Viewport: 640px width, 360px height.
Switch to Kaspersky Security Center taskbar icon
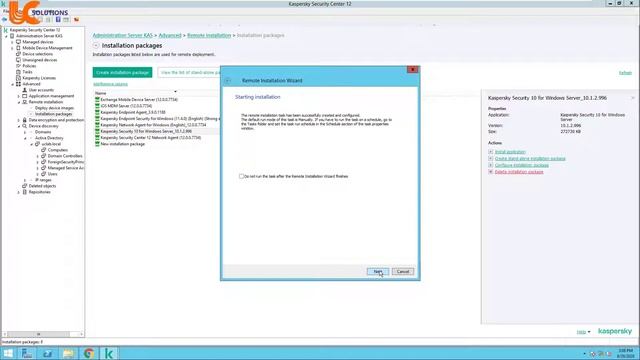(x=109, y=353)
